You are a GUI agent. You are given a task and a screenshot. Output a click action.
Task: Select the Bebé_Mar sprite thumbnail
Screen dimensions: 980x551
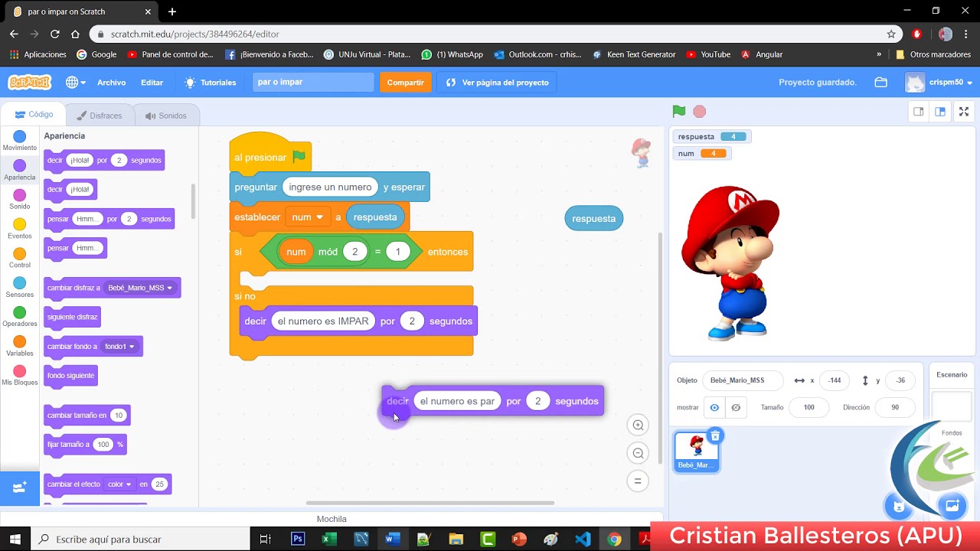697,452
